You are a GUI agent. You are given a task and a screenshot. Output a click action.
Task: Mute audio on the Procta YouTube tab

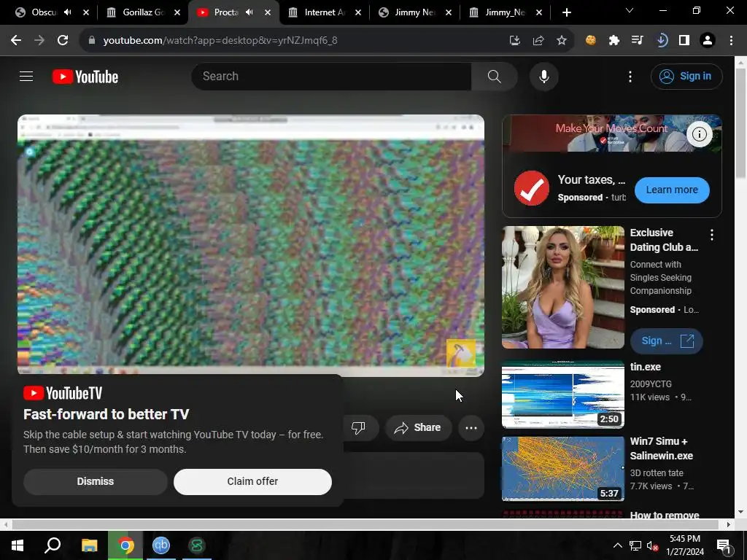coord(249,12)
